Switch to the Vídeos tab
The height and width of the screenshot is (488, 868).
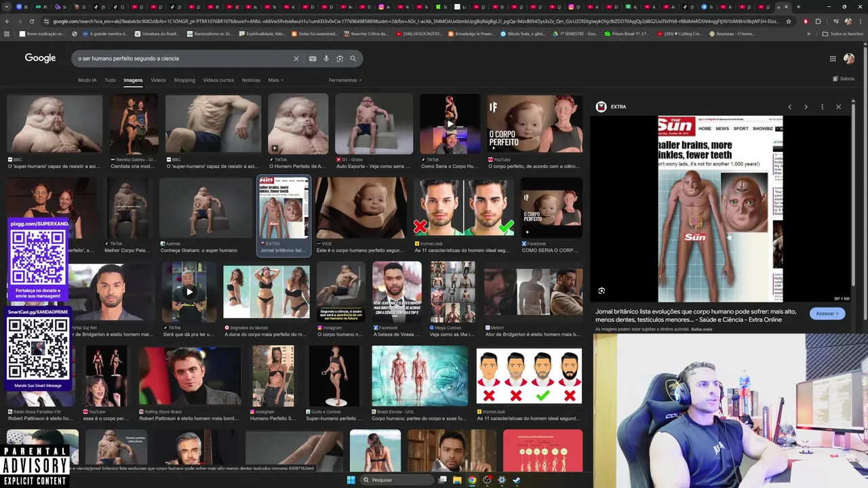pyautogui.click(x=158, y=80)
